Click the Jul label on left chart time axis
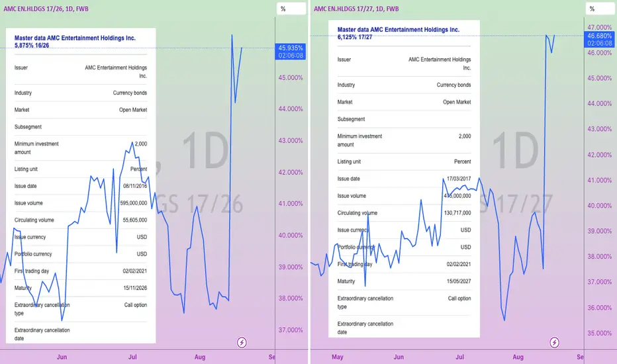 pyautogui.click(x=132, y=357)
